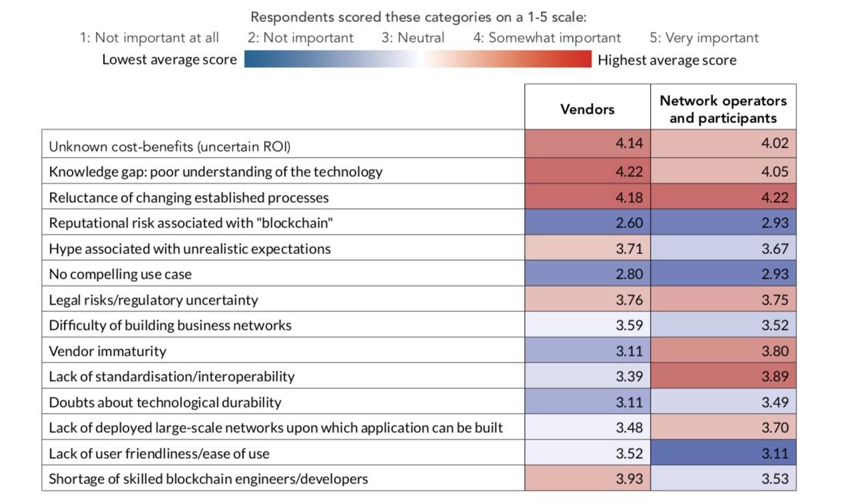Click the Vendors 4.22 cell for knowledge gap
The width and height of the screenshot is (865, 504).
click(x=587, y=172)
